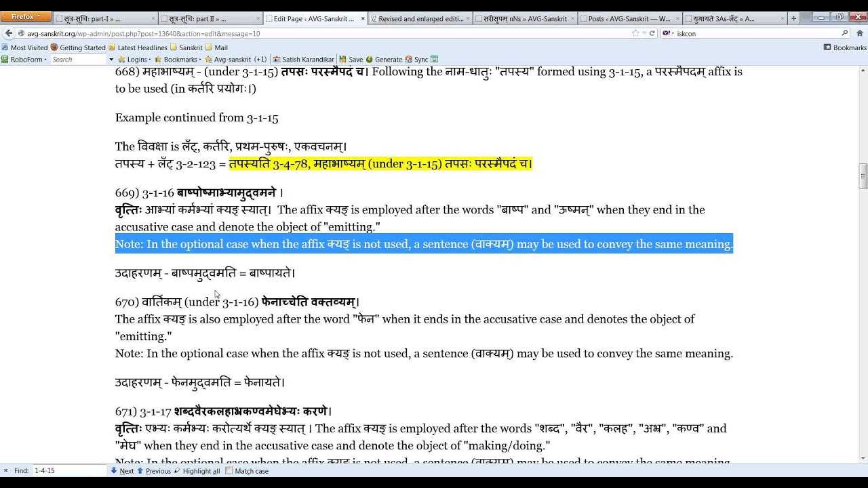Click the RoboForm Sync icon
The height and width of the screenshot is (488, 868).
(417, 59)
